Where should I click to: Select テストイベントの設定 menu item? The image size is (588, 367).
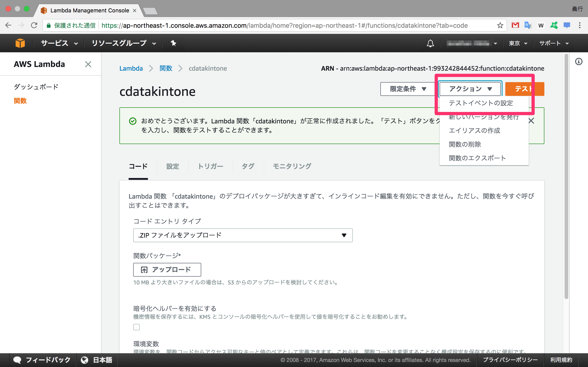point(481,103)
